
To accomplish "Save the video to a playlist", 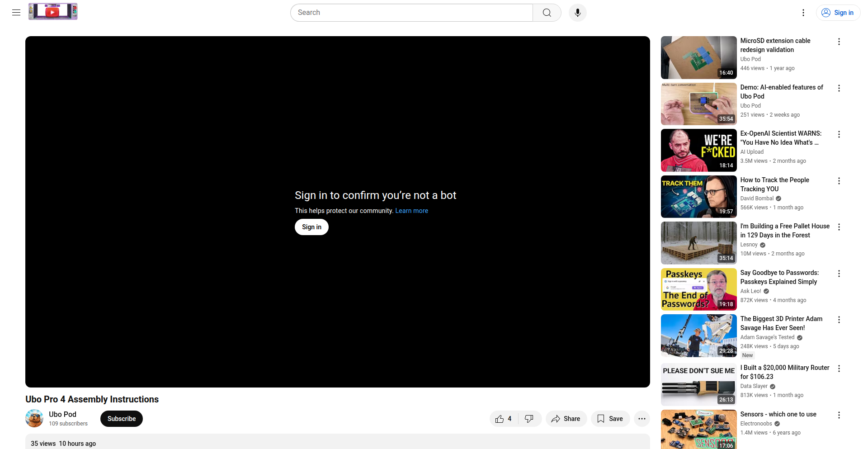I will (x=610, y=419).
